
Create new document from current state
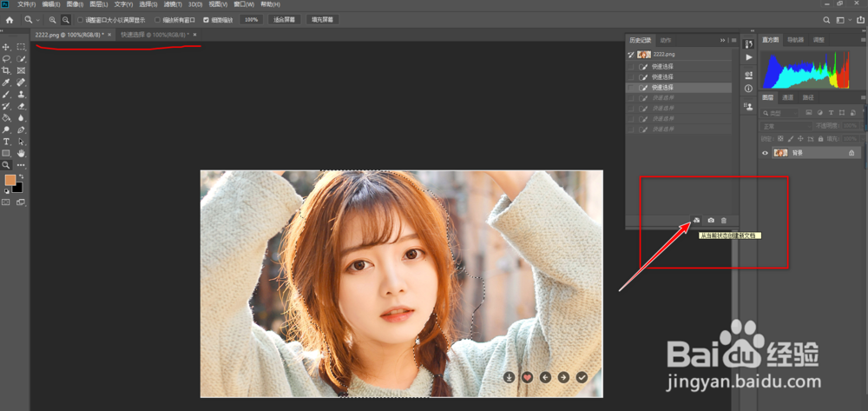pyautogui.click(x=696, y=221)
